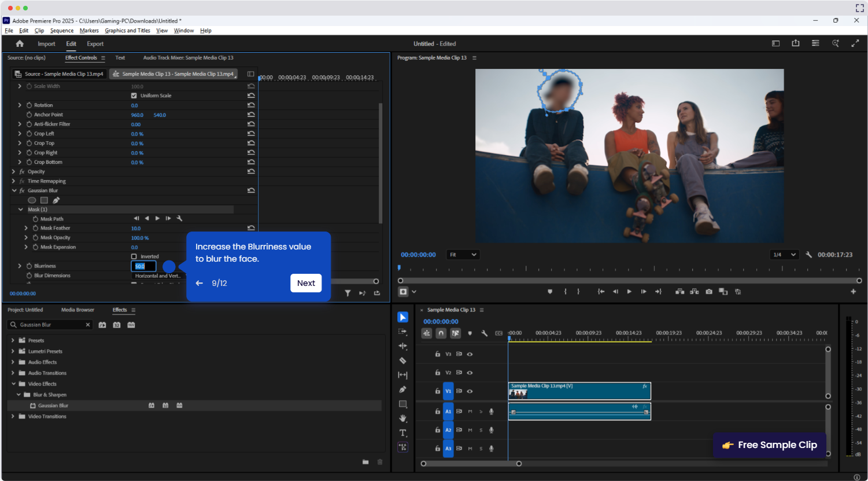
Task: Toggle the timeline Snap magnet icon
Action: tap(441, 333)
